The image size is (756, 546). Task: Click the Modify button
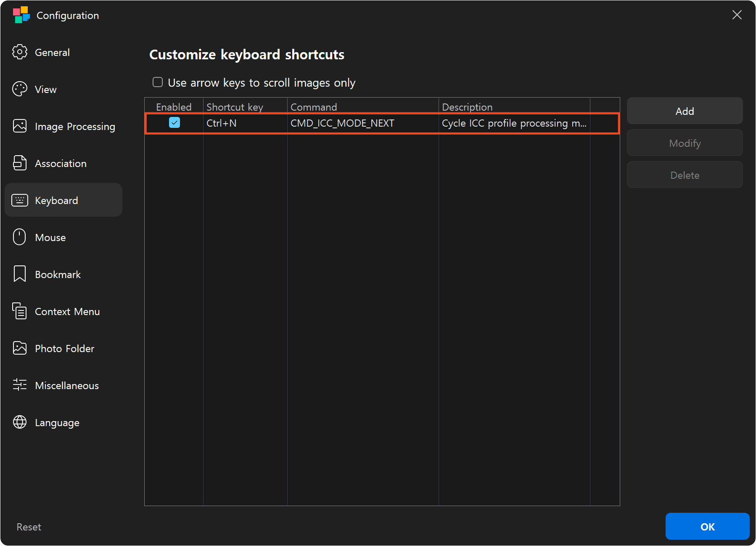click(685, 143)
